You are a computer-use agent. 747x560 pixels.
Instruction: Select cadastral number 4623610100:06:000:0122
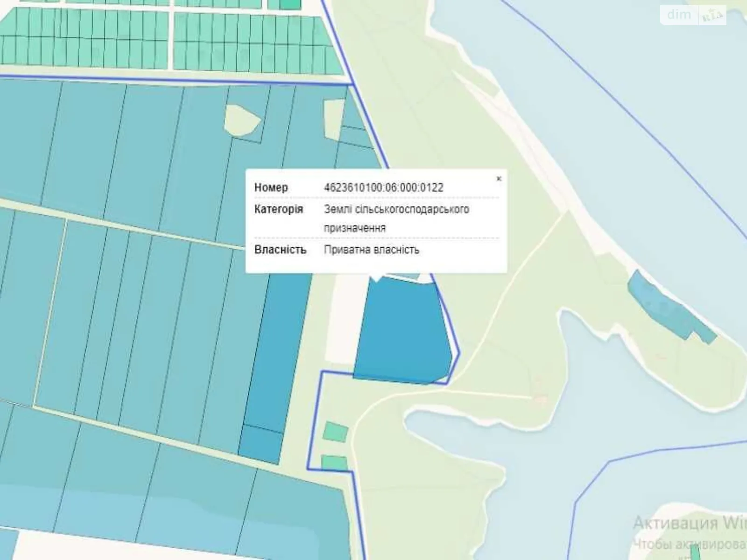click(384, 188)
